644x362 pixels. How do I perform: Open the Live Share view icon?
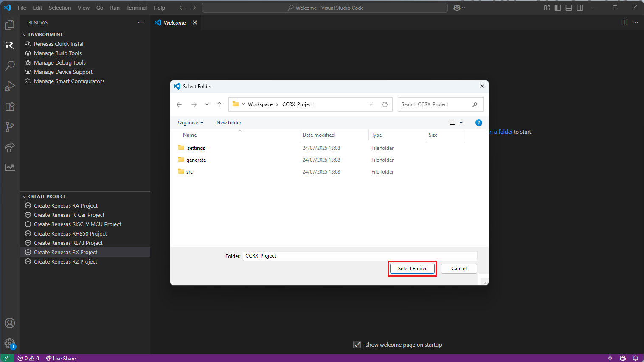(10, 147)
